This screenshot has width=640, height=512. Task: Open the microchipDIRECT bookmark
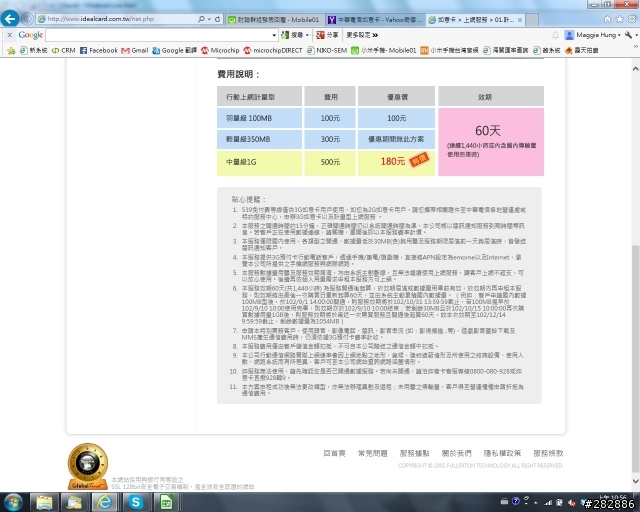(273, 51)
